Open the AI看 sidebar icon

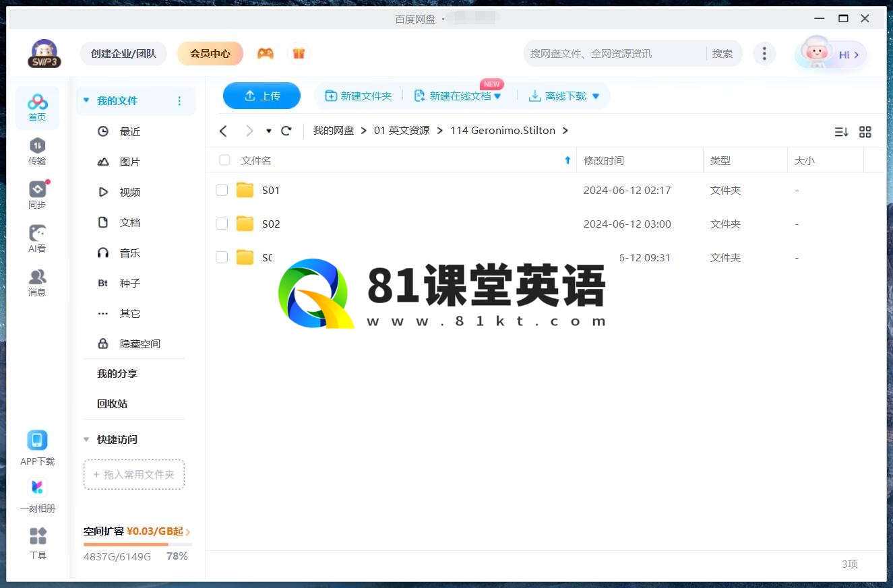point(37,239)
